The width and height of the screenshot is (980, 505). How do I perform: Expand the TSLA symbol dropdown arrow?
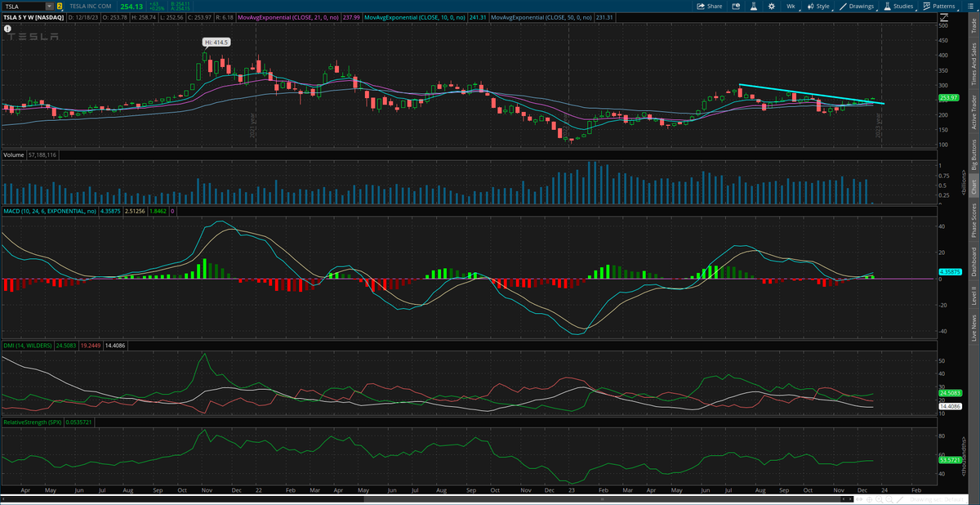(x=51, y=6)
